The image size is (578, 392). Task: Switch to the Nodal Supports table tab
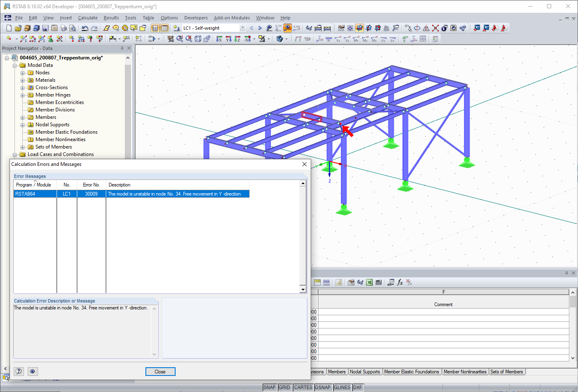pyautogui.click(x=365, y=372)
